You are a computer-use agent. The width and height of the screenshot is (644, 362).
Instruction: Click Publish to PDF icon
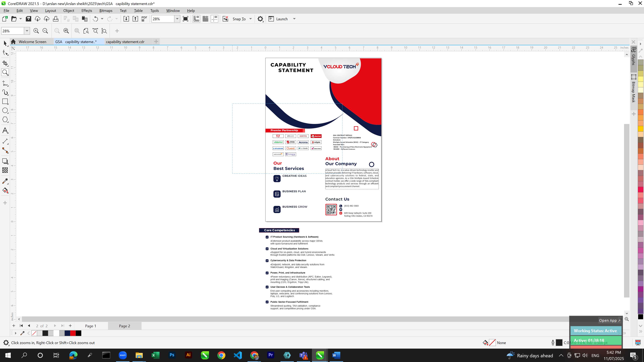[x=144, y=19]
